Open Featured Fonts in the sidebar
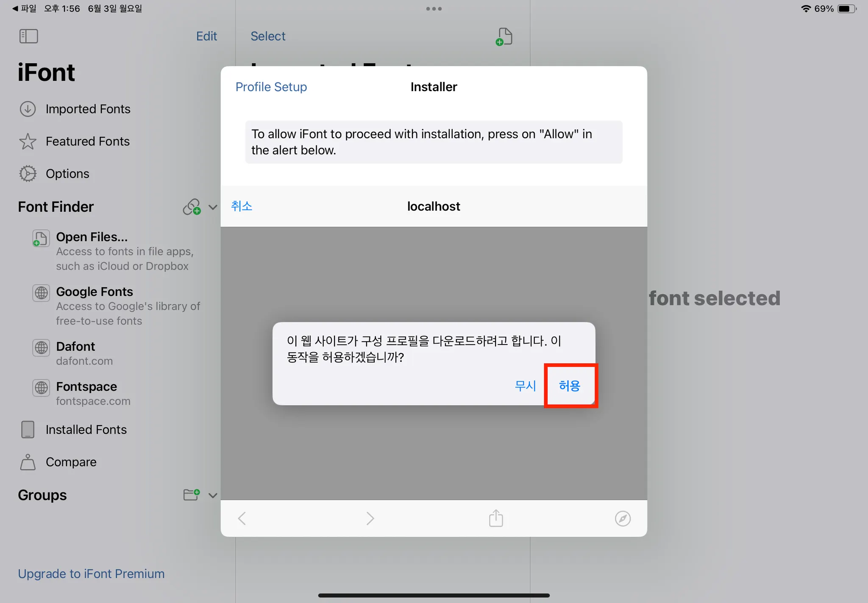Viewport: 868px width, 603px height. (x=87, y=141)
